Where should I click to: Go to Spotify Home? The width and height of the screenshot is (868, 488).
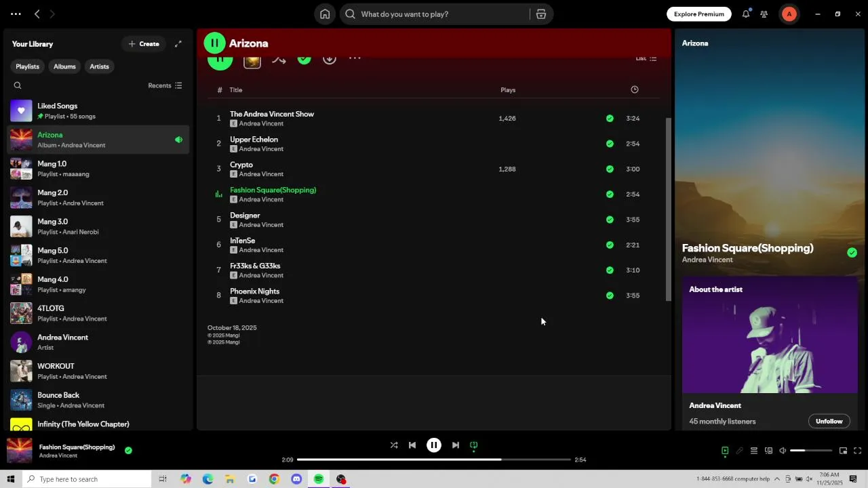tap(325, 14)
